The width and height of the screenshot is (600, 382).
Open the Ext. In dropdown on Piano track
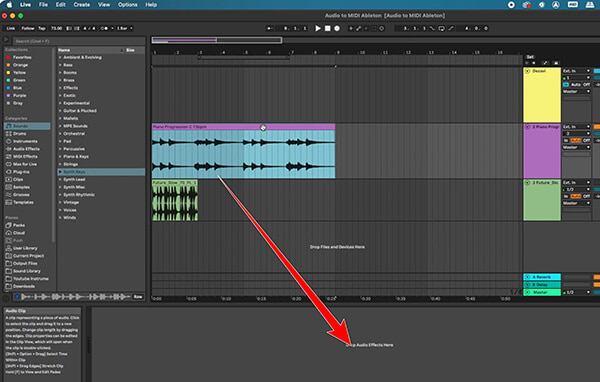click(x=576, y=127)
